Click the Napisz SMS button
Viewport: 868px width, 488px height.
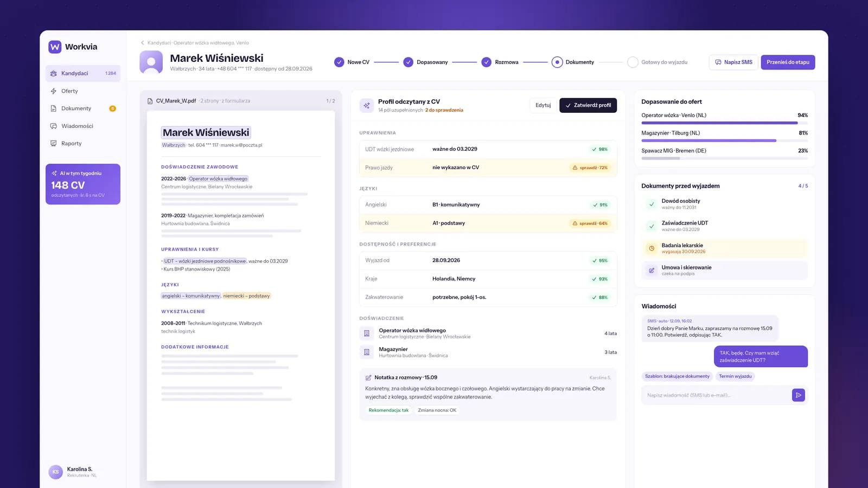click(x=734, y=62)
